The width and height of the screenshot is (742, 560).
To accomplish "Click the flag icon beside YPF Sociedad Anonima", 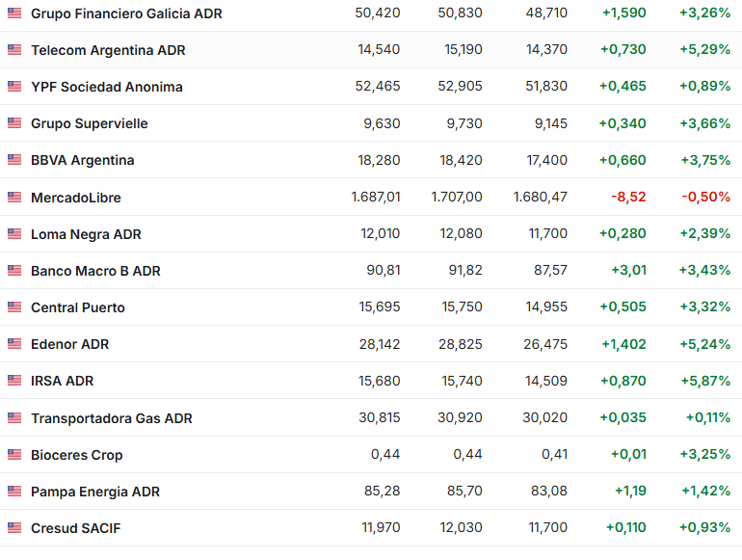I will click(x=14, y=86).
